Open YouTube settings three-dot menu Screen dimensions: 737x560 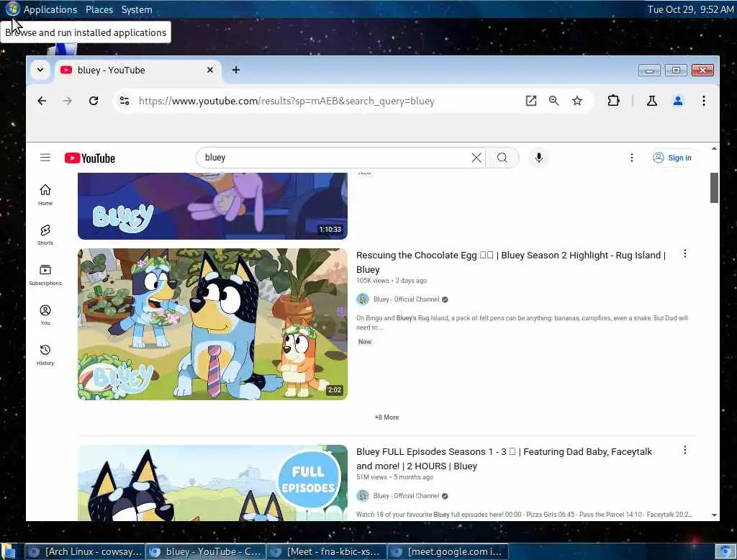coord(632,158)
